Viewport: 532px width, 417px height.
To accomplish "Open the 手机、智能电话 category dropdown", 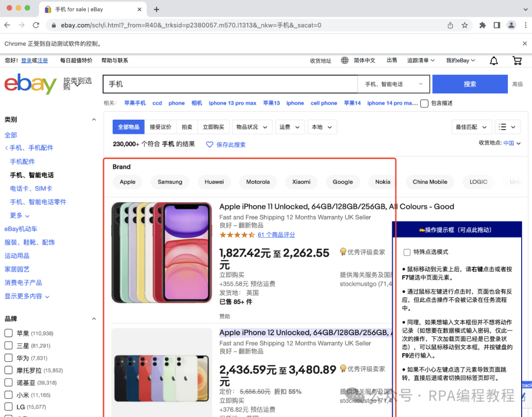I will tap(394, 84).
